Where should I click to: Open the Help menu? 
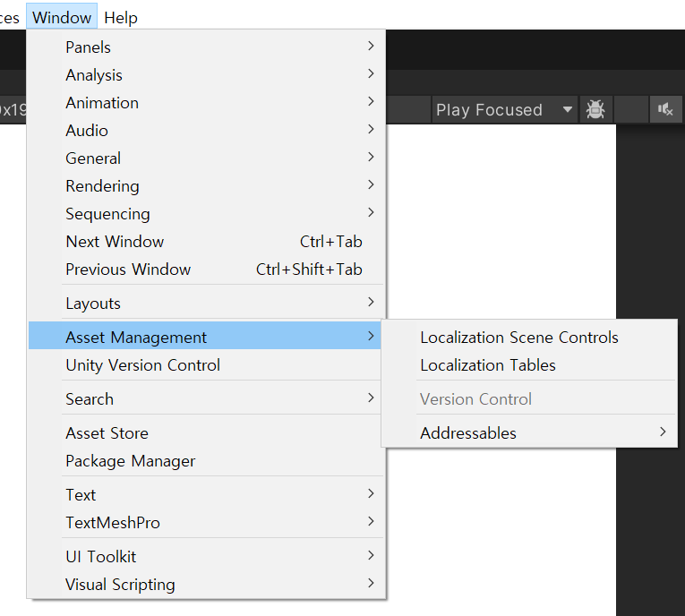pyautogui.click(x=121, y=18)
